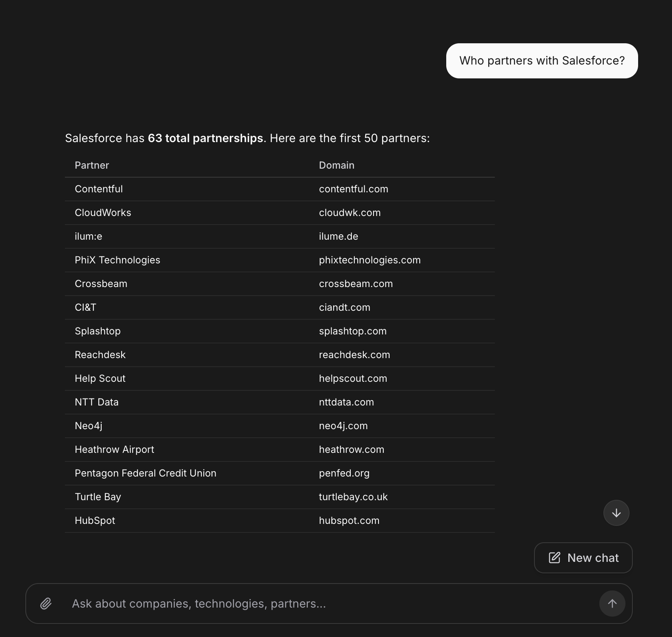Click the pencil icon in New chat button

point(554,558)
